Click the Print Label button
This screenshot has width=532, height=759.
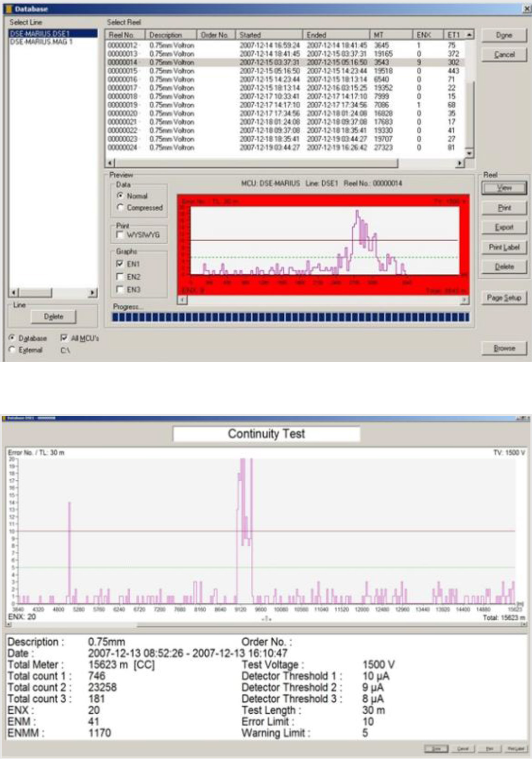[x=504, y=247]
